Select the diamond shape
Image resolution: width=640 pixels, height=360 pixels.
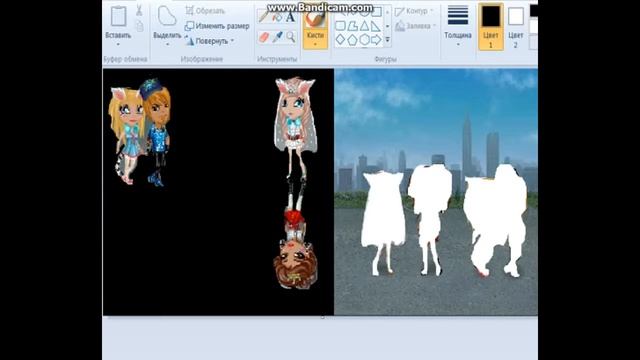pos(340,40)
